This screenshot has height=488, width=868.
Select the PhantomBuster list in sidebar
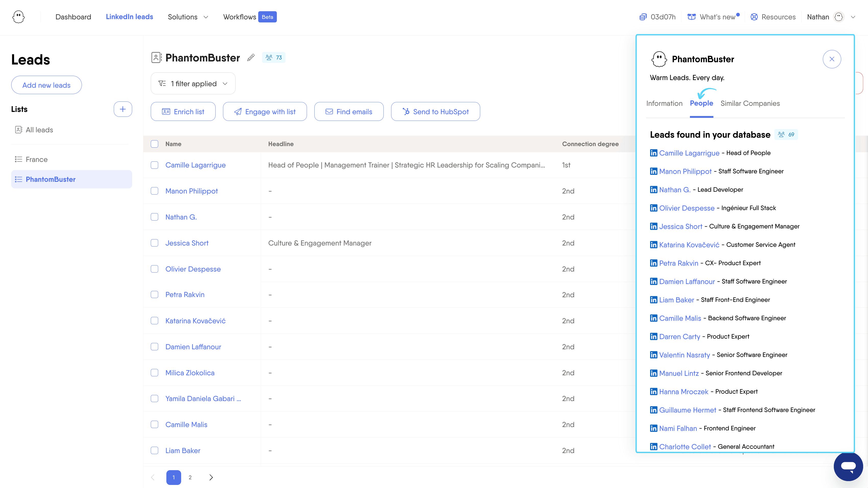click(x=71, y=179)
